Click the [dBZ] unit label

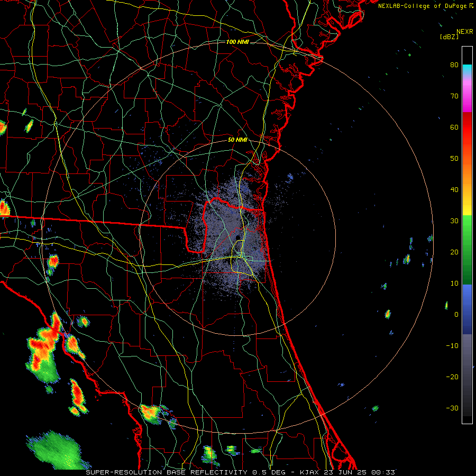pyautogui.click(x=449, y=37)
